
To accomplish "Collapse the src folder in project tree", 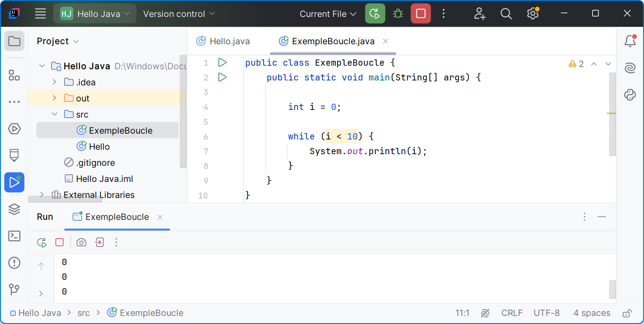I will [55, 114].
